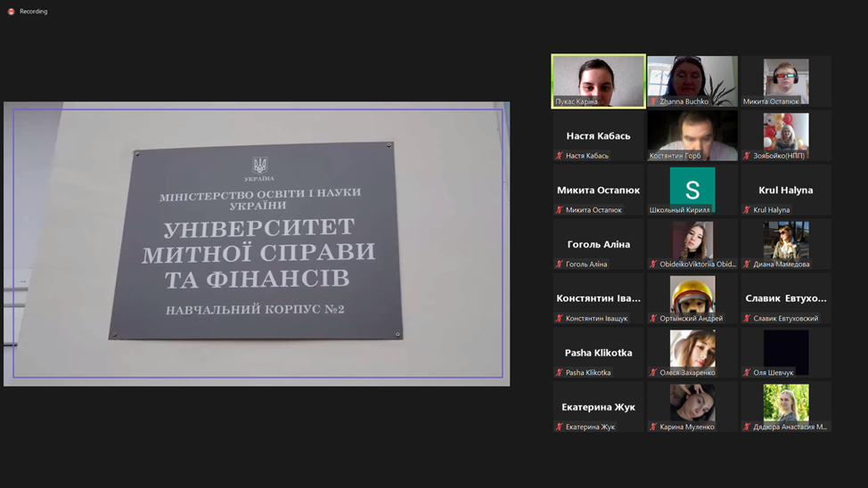868x488 pixels.
Task: Select Пукас Каріна's highlighted video tile
Action: click(x=598, y=81)
